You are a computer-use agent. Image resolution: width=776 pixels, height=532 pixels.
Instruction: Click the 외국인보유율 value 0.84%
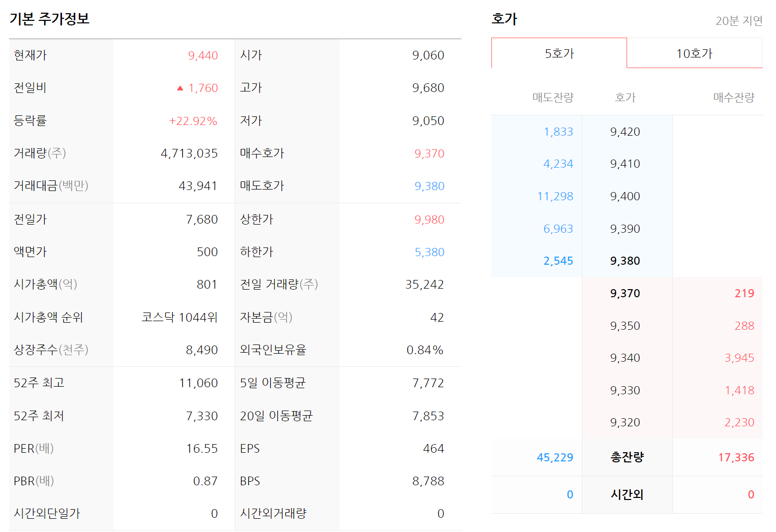tap(425, 350)
